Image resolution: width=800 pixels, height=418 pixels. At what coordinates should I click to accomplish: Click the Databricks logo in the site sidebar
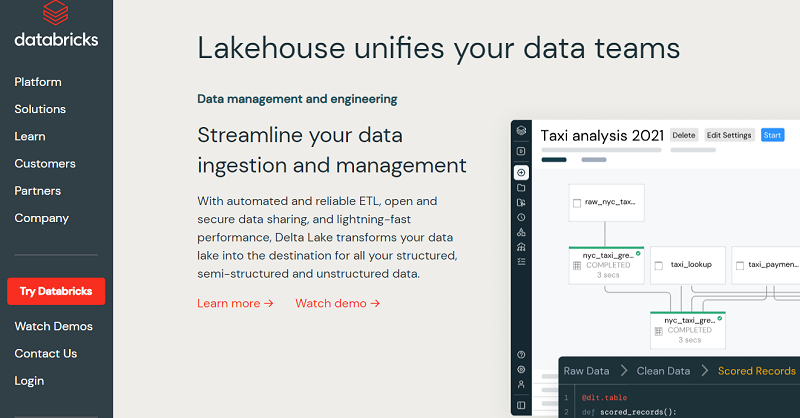pyautogui.click(x=56, y=24)
